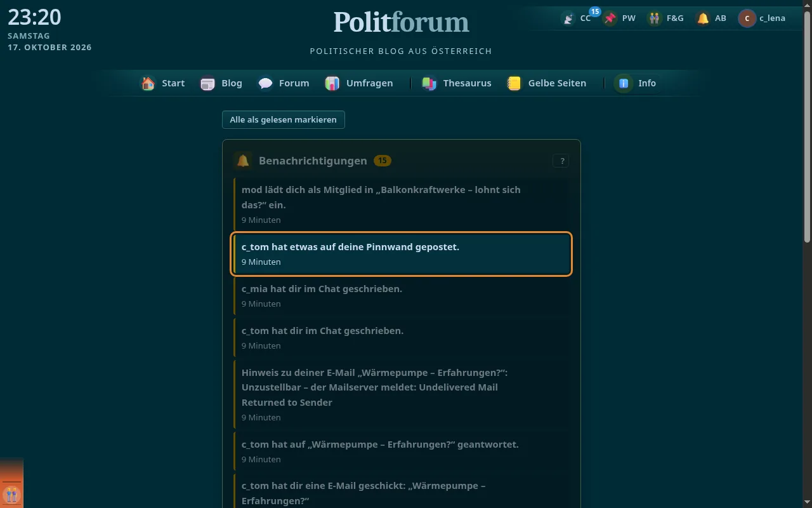812x508 pixels.
Task: Open the Start menu label
Action: coord(173,83)
